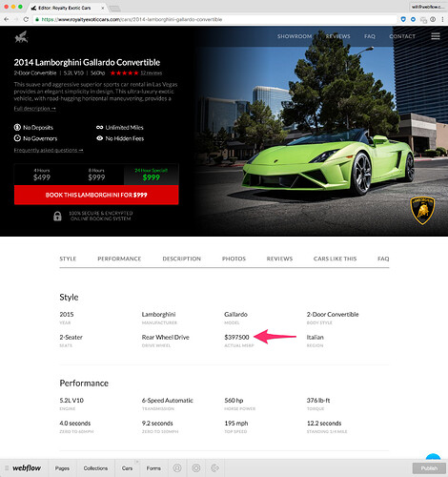Open the Full description link
Image resolution: width=448 pixels, height=477 pixels.
[x=34, y=109]
